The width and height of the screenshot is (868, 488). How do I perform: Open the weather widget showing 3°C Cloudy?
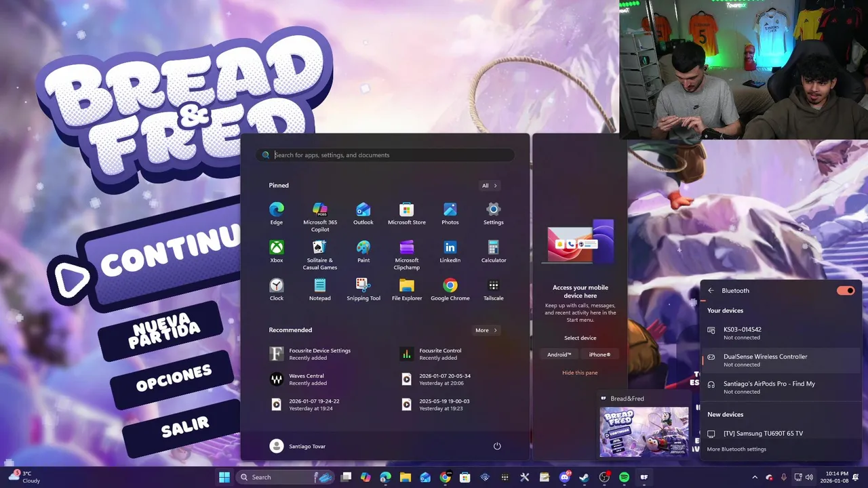pos(24,477)
